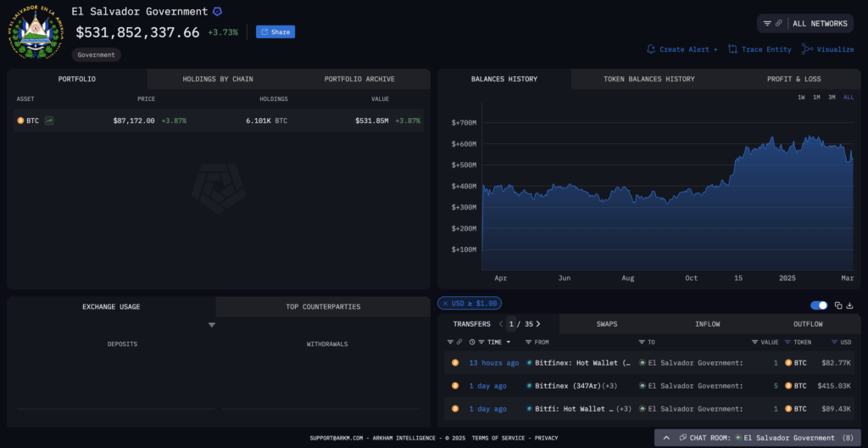
Task: Switch to the HOLDINGS BY CHAIN tab
Action: (218, 79)
